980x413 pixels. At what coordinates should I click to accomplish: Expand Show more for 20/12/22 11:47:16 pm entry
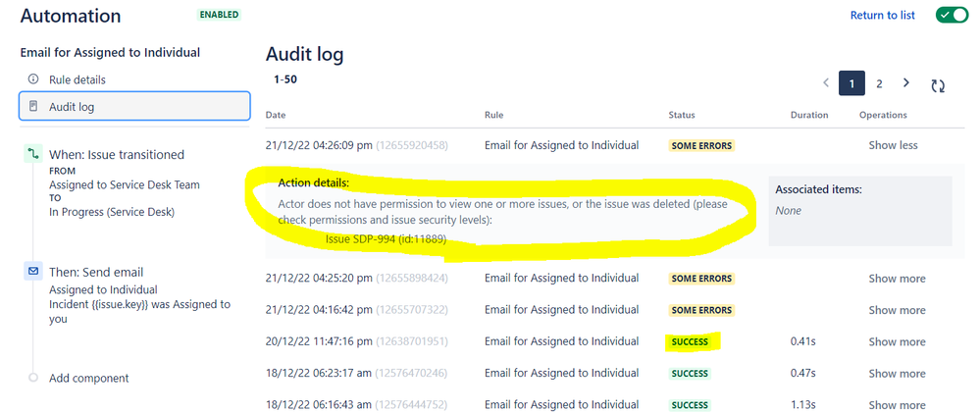(897, 341)
